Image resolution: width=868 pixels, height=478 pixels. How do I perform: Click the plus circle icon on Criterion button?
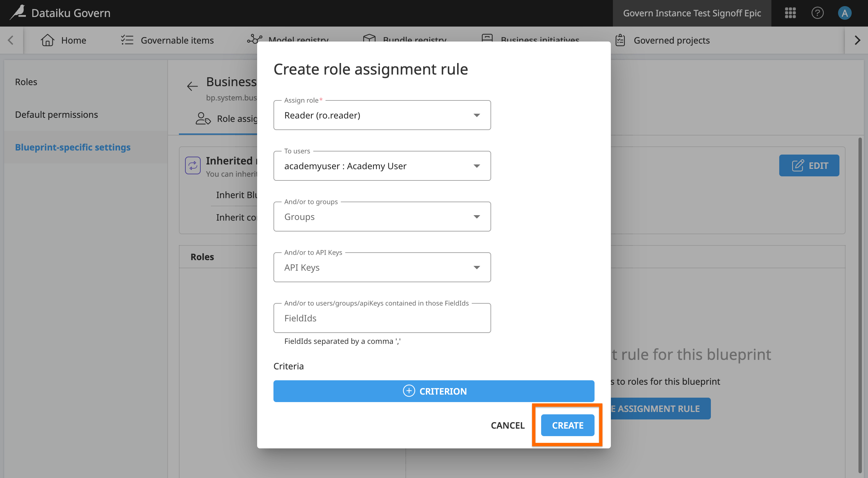[x=409, y=391]
